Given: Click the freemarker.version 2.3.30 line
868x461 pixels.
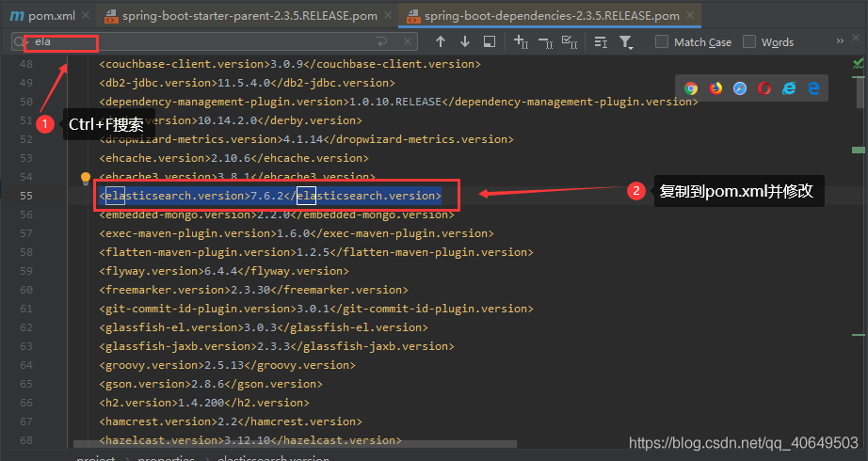Looking at the screenshot, I should click(x=253, y=290).
